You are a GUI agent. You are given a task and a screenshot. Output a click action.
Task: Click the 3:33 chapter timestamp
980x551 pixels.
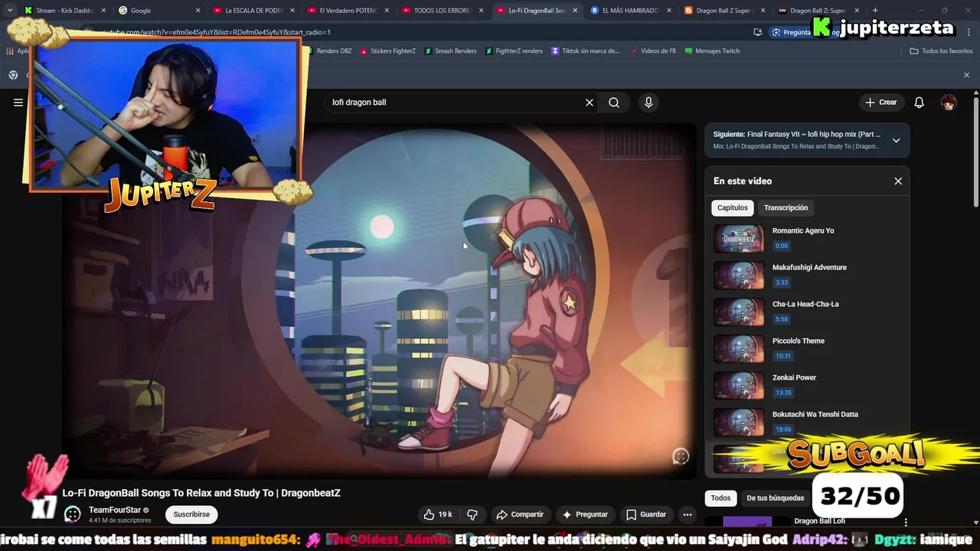[781, 282]
